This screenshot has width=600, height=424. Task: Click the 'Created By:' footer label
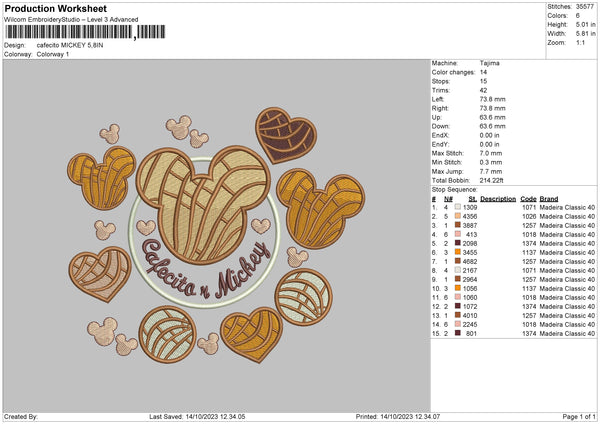(x=21, y=416)
